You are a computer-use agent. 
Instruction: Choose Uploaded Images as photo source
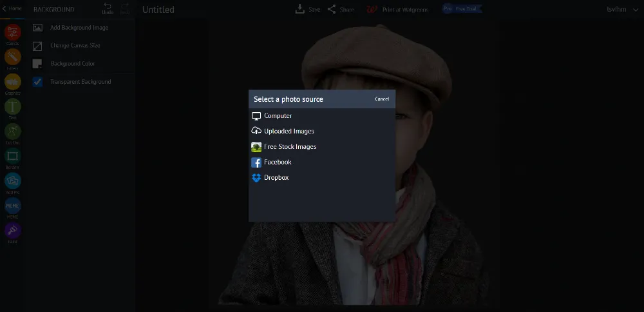pos(289,132)
